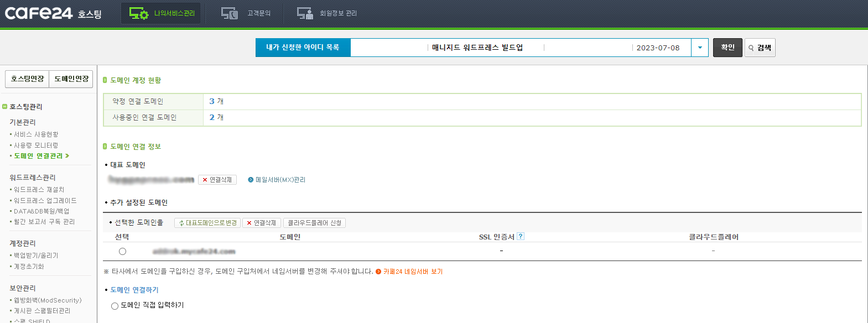Open 메일서버(MX)관리 link
The image size is (868, 323).
point(277,180)
